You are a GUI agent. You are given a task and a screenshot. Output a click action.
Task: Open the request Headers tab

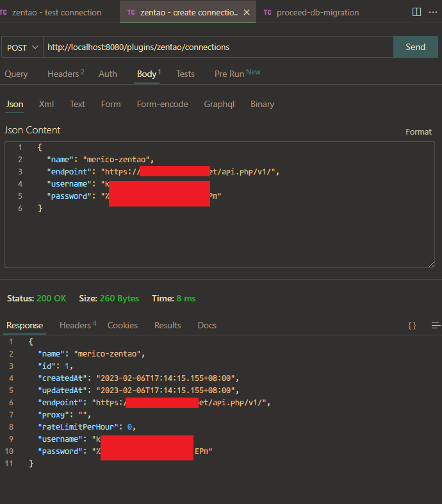[66, 74]
